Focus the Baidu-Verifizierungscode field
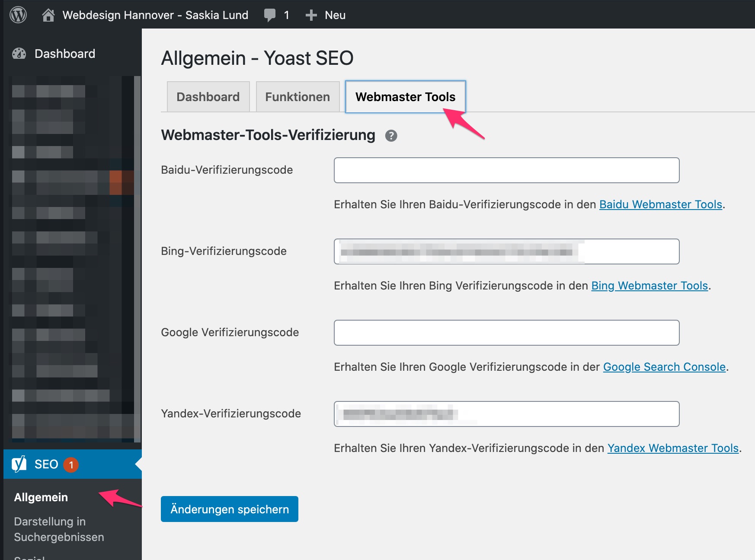Image resolution: width=755 pixels, height=560 pixels. [507, 170]
